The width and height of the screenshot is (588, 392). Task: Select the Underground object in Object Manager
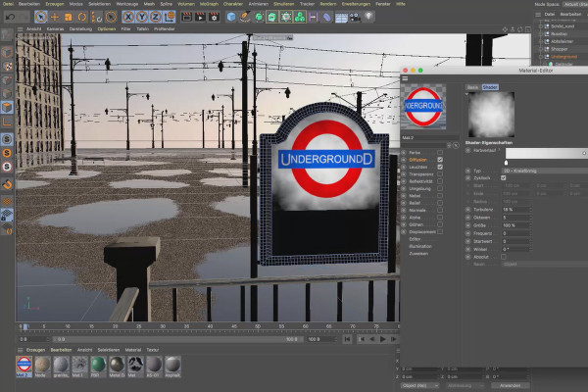(563, 57)
